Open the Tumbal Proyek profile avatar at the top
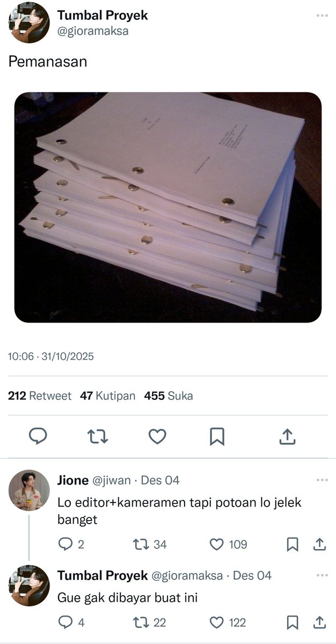The height and width of the screenshot is (644, 336). point(29,23)
